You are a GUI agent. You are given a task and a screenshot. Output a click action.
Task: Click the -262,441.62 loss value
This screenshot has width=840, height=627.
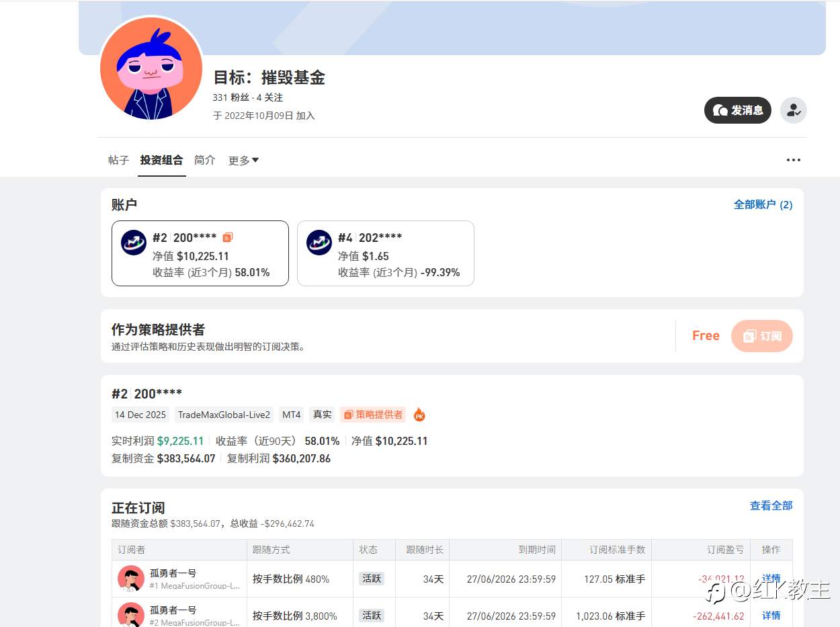click(718, 616)
